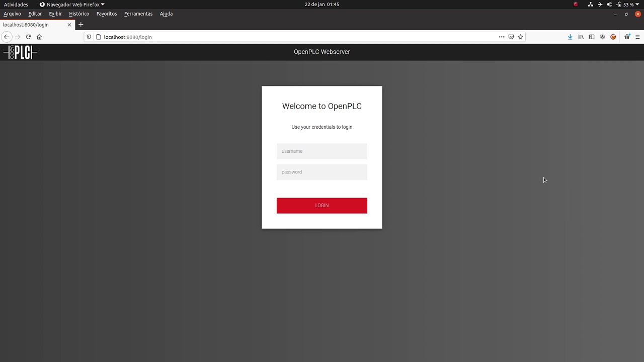The height and width of the screenshot is (362, 644).
Task: Open the clock showing 22 de jan 01:45
Action: coord(322,4)
